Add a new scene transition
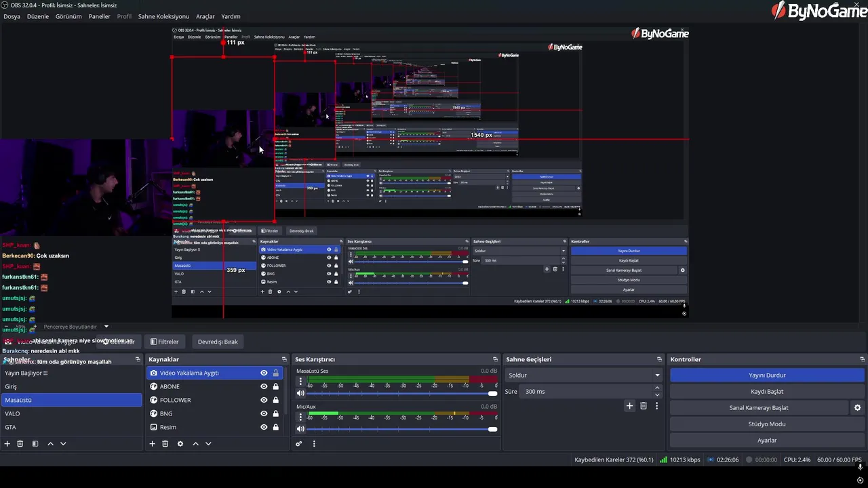Image resolution: width=868 pixels, height=488 pixels. (x=629, y=406)
